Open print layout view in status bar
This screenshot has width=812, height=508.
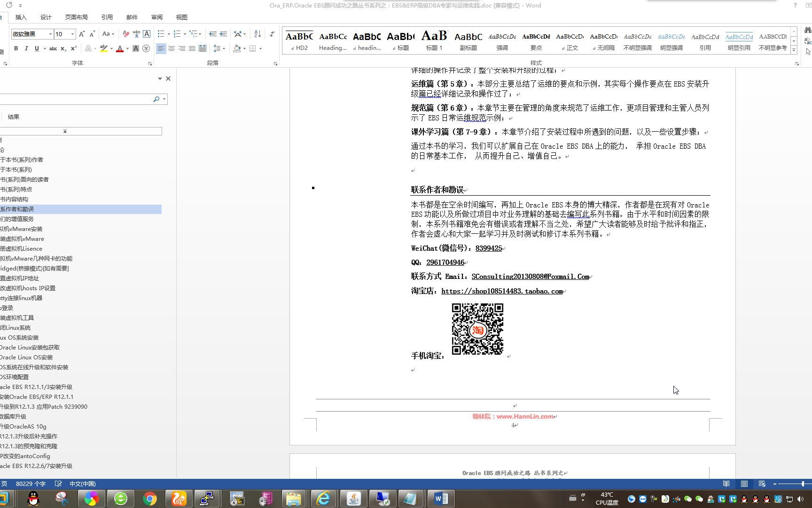coord(744,484)
